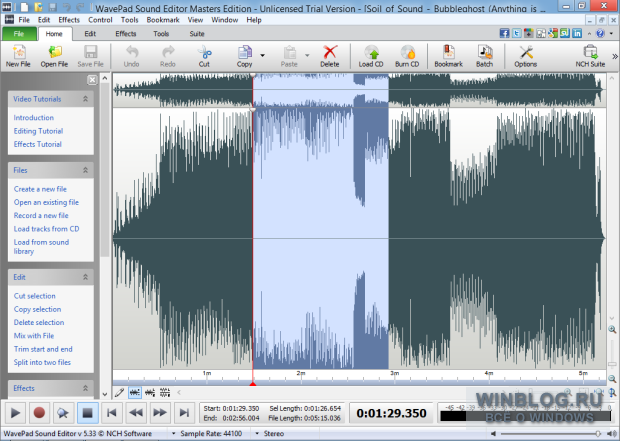Click the green File ribbon tab
This screenshot has width=620, height=441.
coord(19,34)
